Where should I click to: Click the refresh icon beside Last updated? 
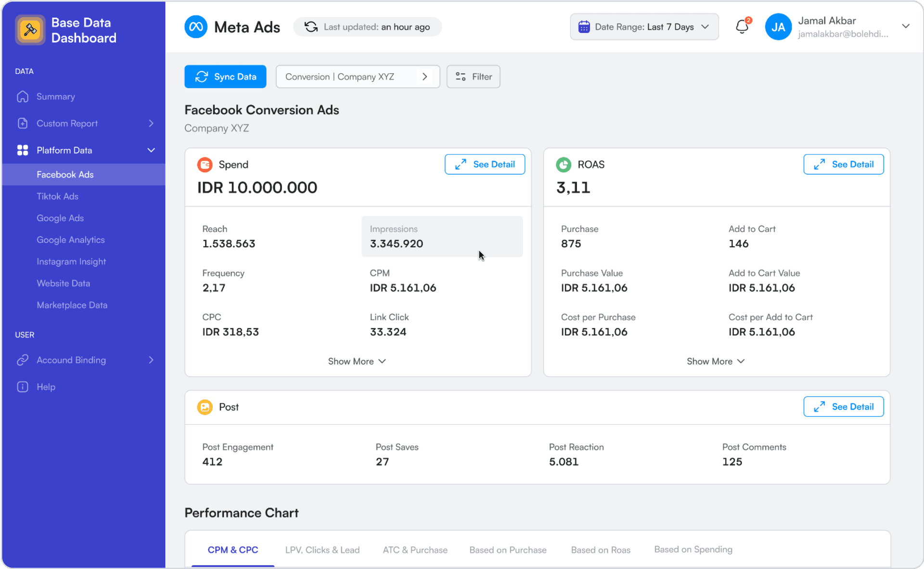coord(311,27)
